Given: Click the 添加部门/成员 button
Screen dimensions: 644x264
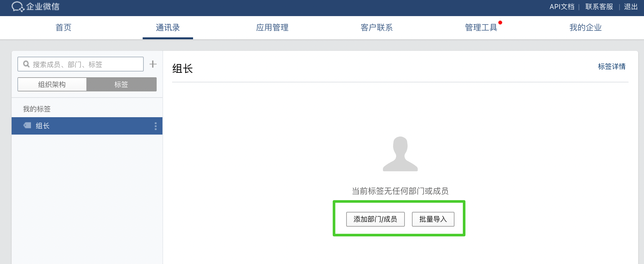Looking at the screenshot, I should click(375, 219).
